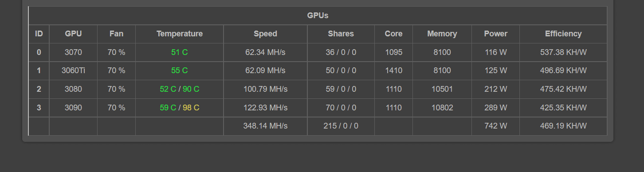The width and height of the screenshot is (644, 172).
Task: Click the 3090 GPU name cell
Action: pos(73,108)
